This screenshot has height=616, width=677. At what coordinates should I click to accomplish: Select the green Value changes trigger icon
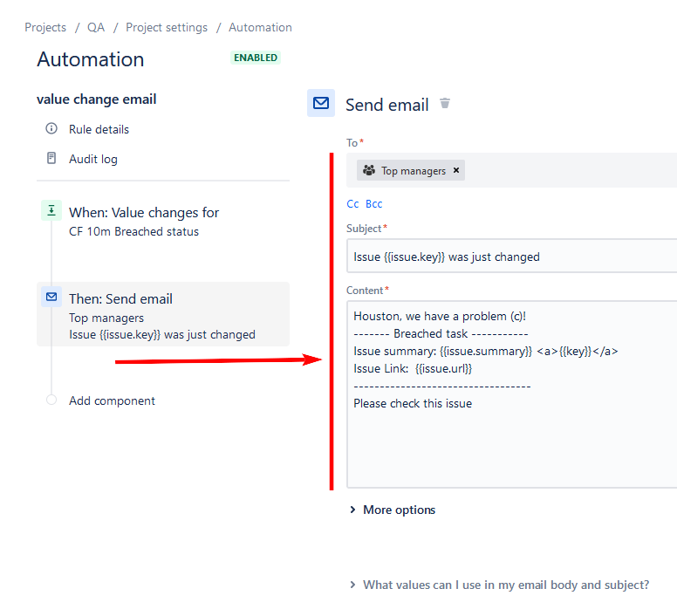tap(51, 210)
